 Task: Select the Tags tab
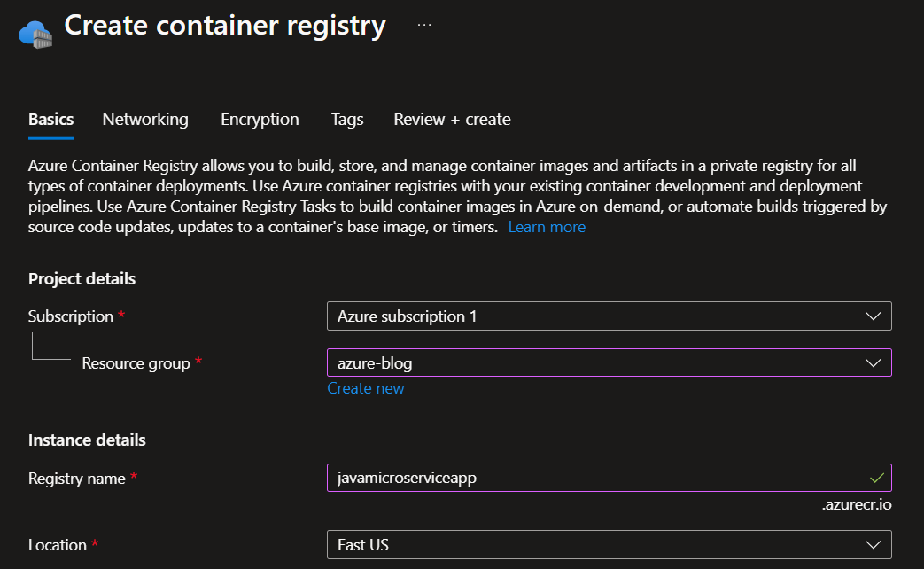347,119
